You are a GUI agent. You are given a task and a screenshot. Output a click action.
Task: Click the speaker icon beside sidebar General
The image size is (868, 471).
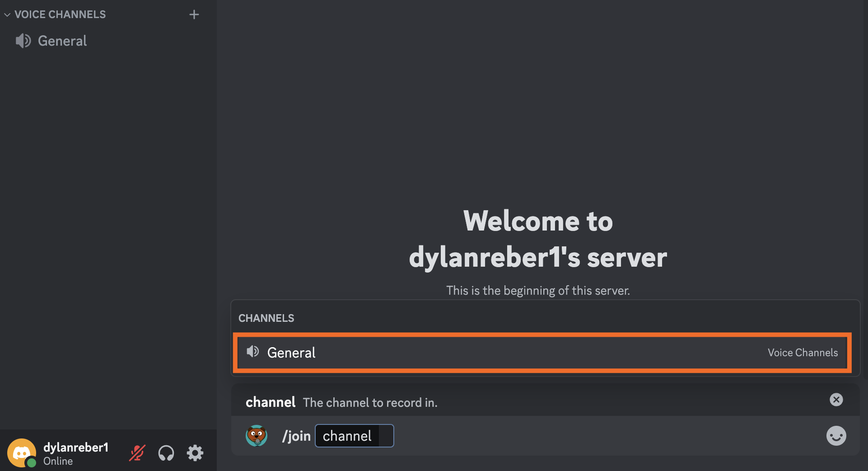[23, 41]
